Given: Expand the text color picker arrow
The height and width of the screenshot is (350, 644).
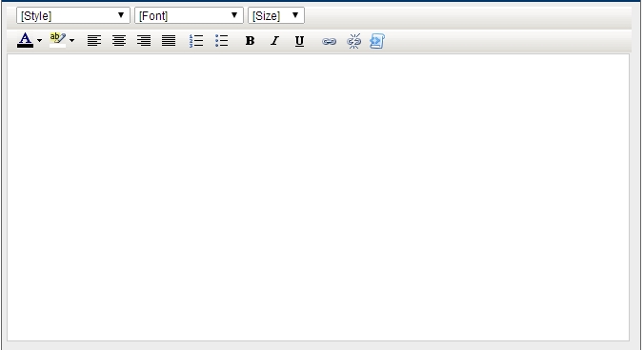Looking at the screenshot, I should (39, 40).
